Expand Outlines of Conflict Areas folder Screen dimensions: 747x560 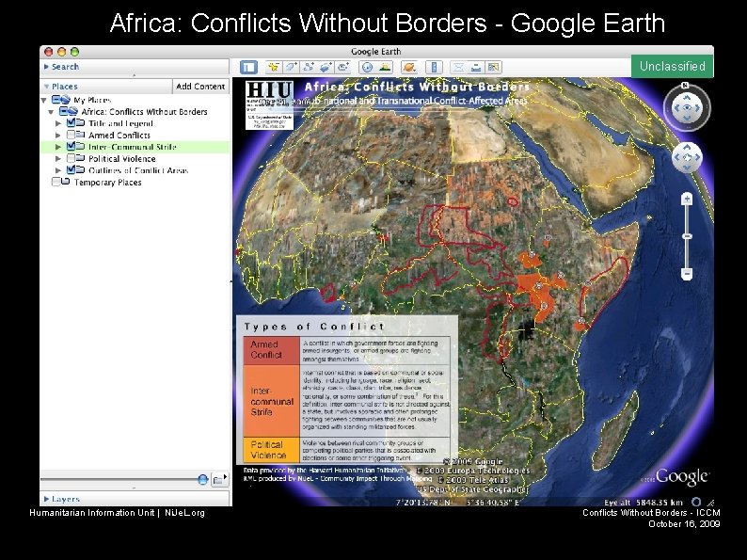tap(58, 169)
